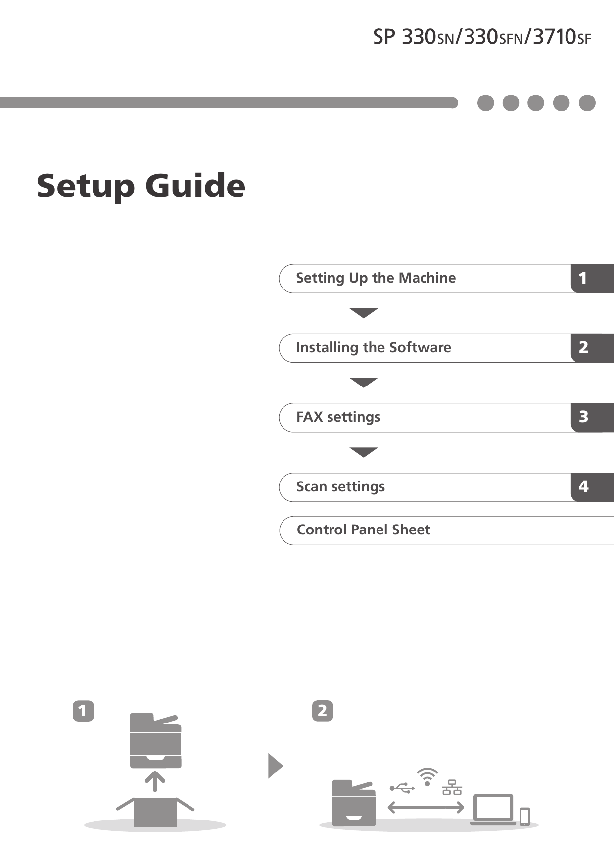Click the Wi-Fi signal icon
The image size is (614, 868).
click(427, 776)
